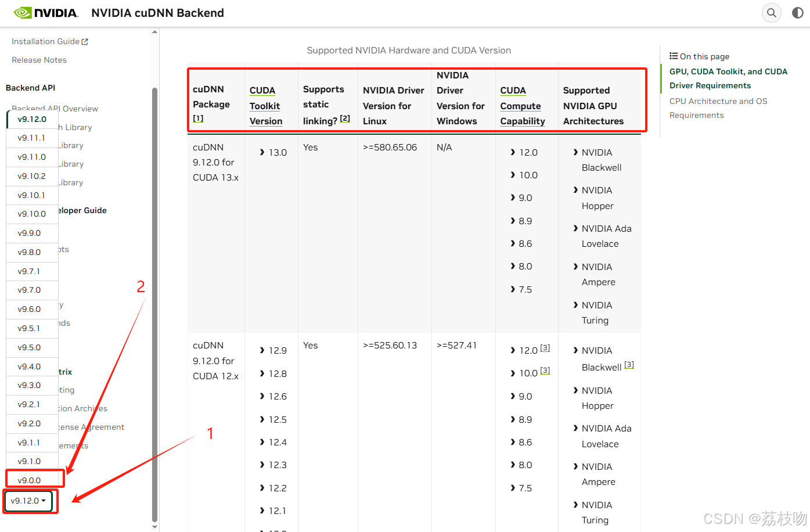Screen dimensions: 810x532
Task: Open the search magnifier icon
Action: click(x=772, y=13)
